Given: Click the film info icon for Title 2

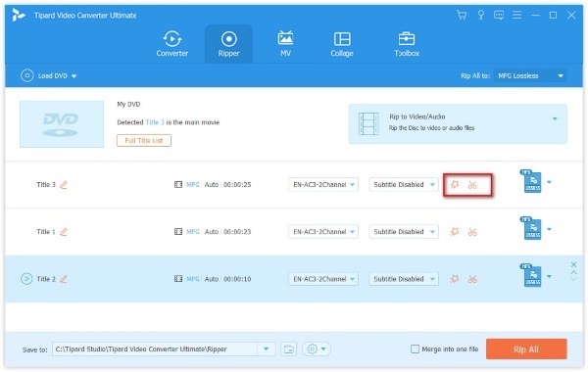Looking at the screenshot, I should click(x=178, y=279).
